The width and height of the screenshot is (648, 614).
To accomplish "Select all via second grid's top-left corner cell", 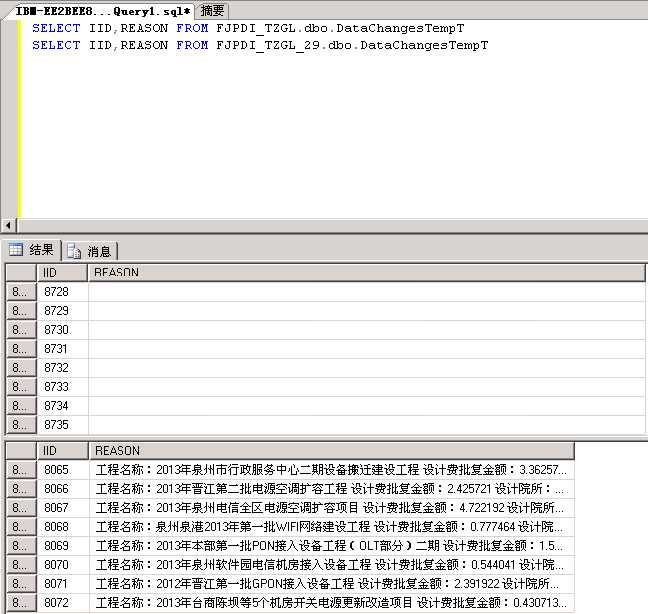I will pos(21,450).
